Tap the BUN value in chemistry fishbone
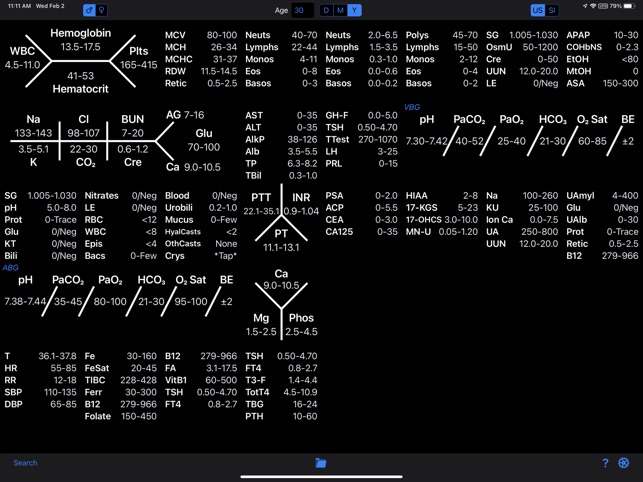The height and width of the screenshot is (482, 643). click(132, 133)
